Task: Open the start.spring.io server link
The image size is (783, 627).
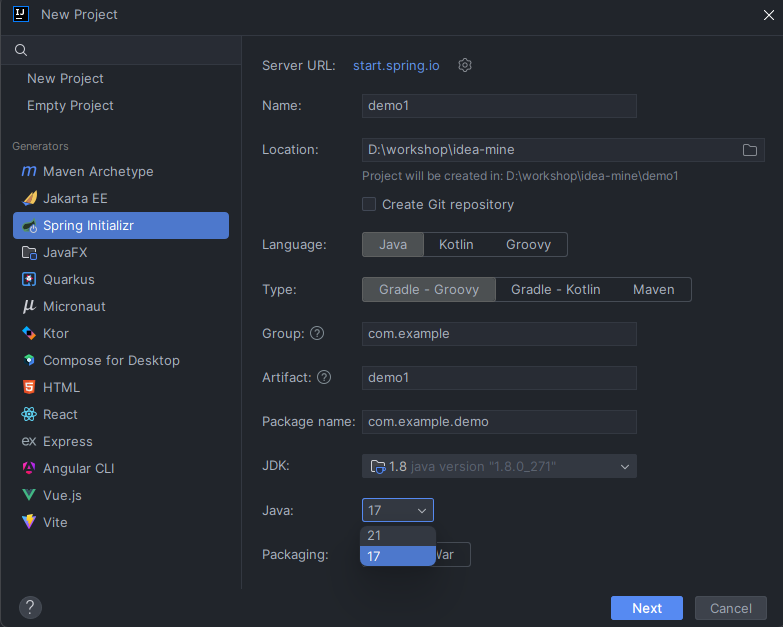Action: (x=396, y=65)
